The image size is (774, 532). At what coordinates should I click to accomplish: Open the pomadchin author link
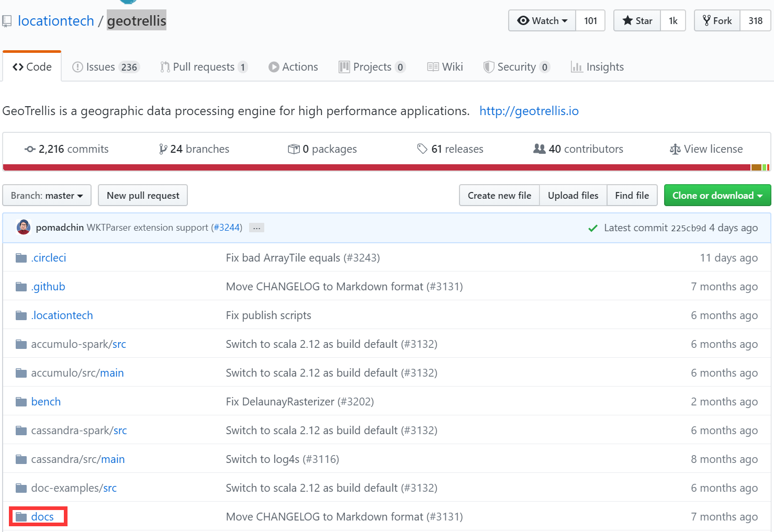coord(60,228)
